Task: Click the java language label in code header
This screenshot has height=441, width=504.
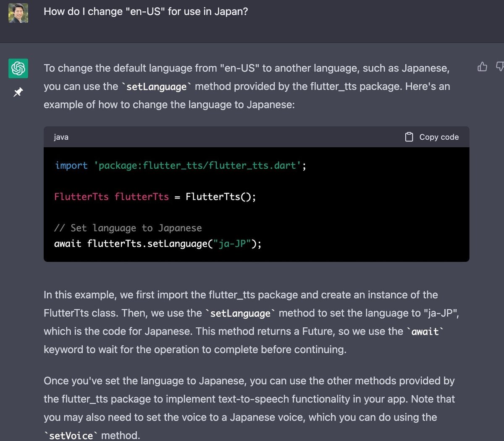Action: pyautogui.click(x=61, y=137)
